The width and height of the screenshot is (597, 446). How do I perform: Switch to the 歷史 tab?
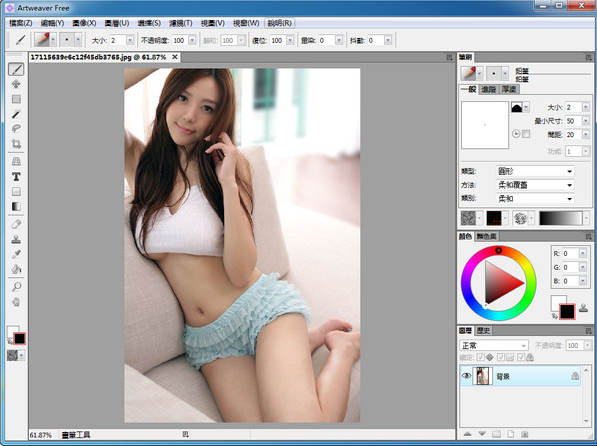(x=484, y=331)
